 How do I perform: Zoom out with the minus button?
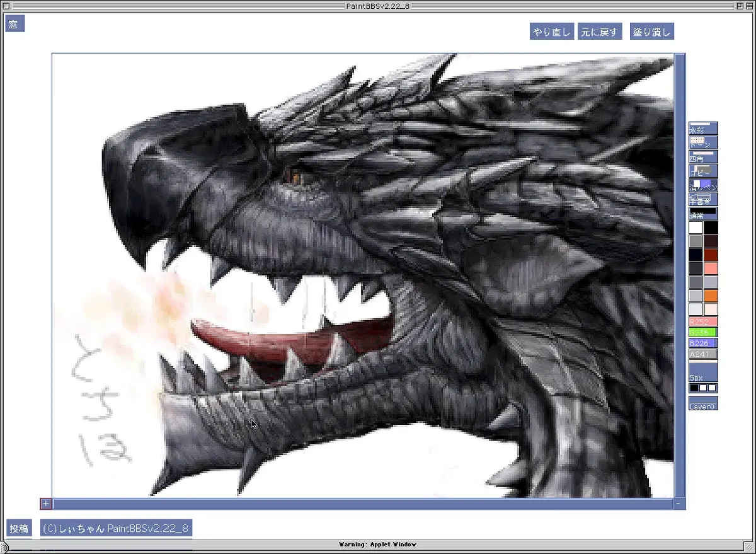tap(679, 504)
